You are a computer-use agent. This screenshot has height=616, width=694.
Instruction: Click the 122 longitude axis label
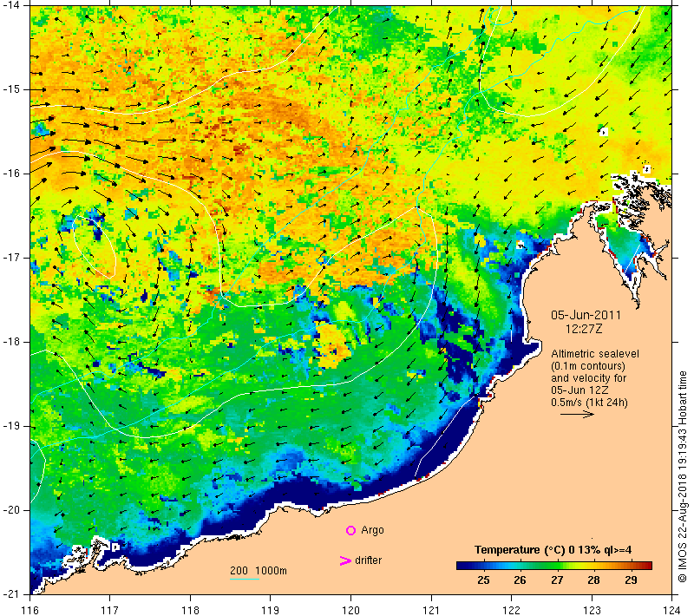511,610
